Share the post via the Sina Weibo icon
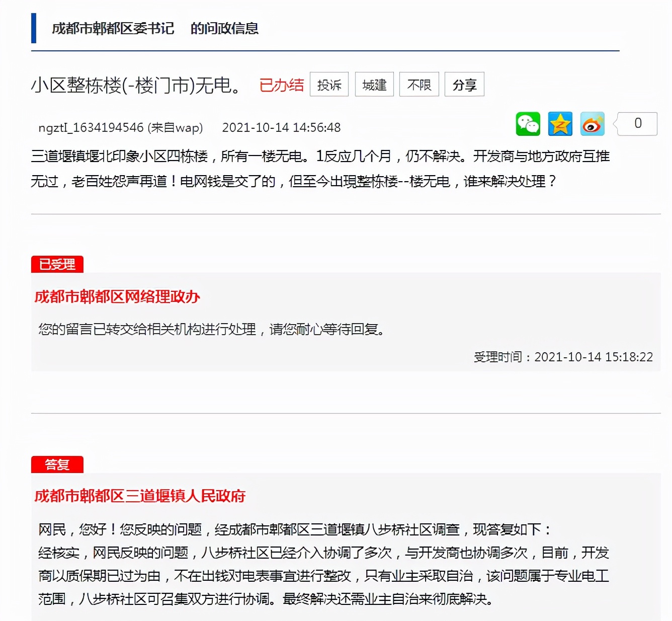Viewport: 672px width, 621px height. pos(592,124)
